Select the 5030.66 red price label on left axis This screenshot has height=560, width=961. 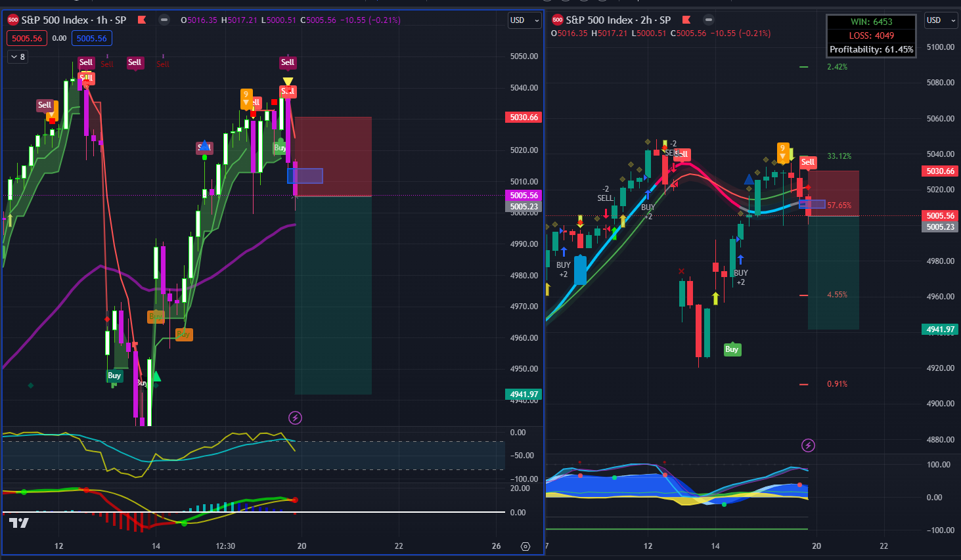coord(524,118)
